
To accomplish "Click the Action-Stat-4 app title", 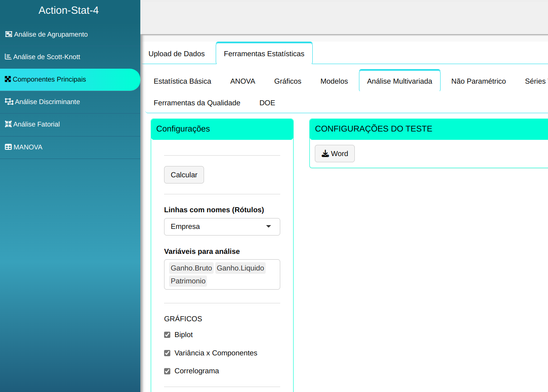I will [69, 10].
